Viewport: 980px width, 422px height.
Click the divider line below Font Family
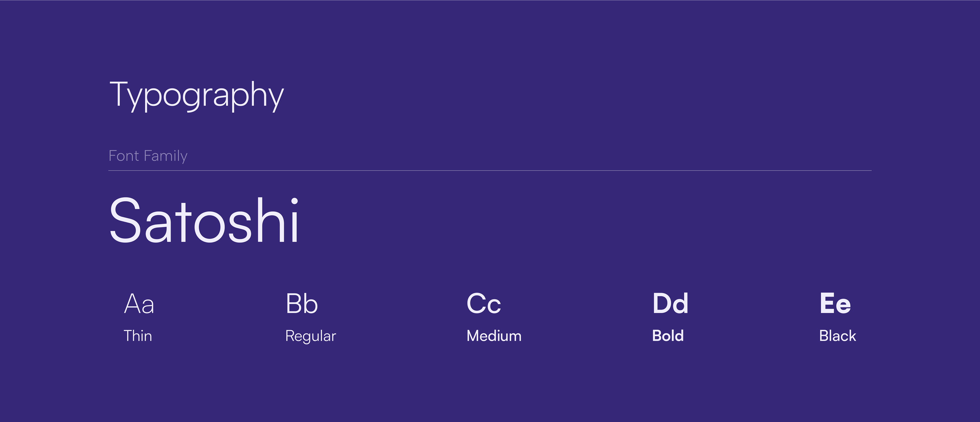click(x=490, y=171)
